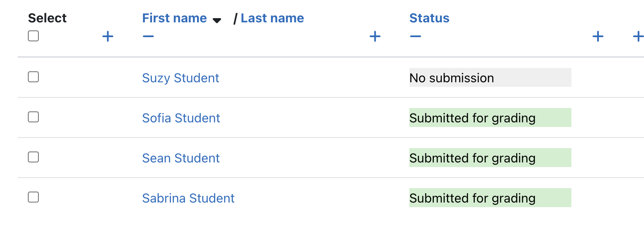Viewport: 644px width, 227px height.
Task: Sort table by First name header
Action: point(174,18)
